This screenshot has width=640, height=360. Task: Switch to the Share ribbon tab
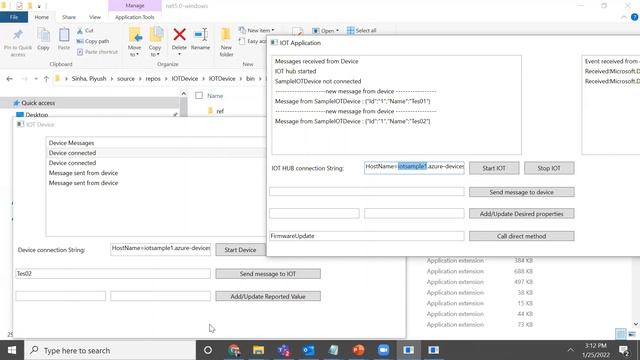pyautogui.click(x=69, y=17)
